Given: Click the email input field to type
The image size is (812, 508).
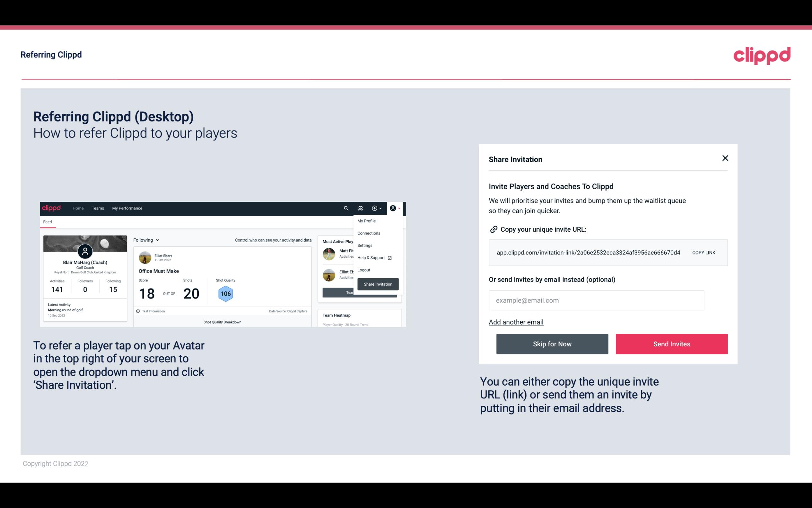Looking at the screenshot, I should point(596,300).
